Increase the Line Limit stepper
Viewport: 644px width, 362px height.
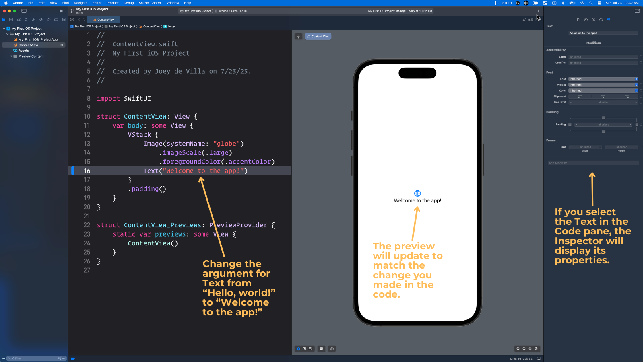[x=636, y=102]
